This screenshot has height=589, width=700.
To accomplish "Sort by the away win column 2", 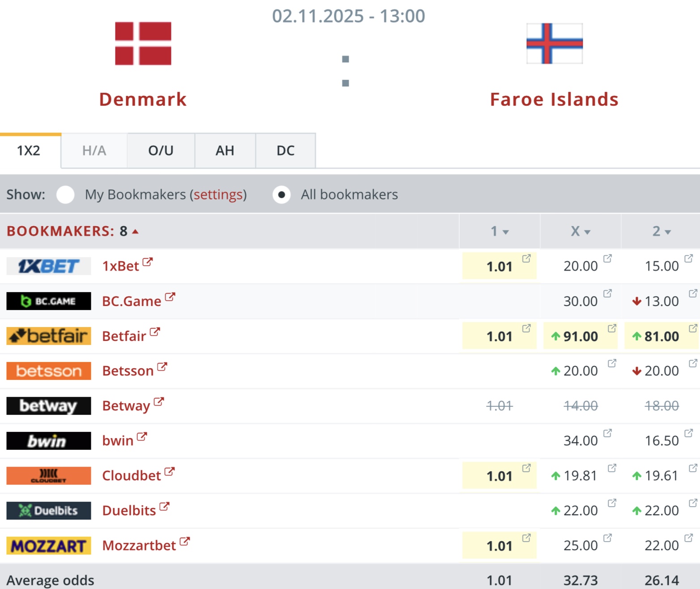I will (661, 232).
